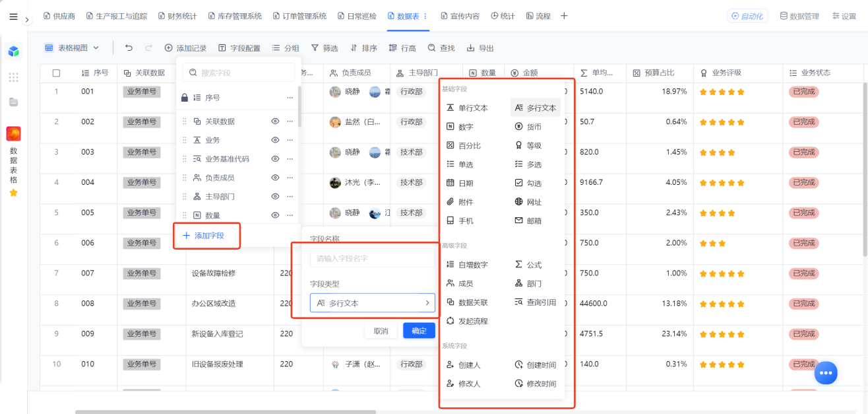Image resolution: width=868 pixels, height=414 pixels.
Task: Choose 百分比 field type
Action: coord(464,145)
